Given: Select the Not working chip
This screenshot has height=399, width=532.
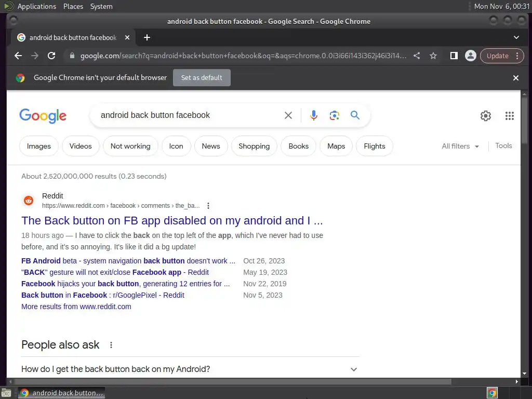Looking at the screenshot, I should [130, 146].
